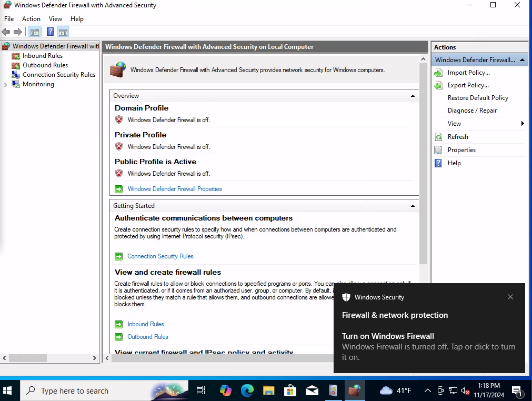This screenshot has width=532, height=401.
Task: Click the Export Policy icon
Action: 438,85
